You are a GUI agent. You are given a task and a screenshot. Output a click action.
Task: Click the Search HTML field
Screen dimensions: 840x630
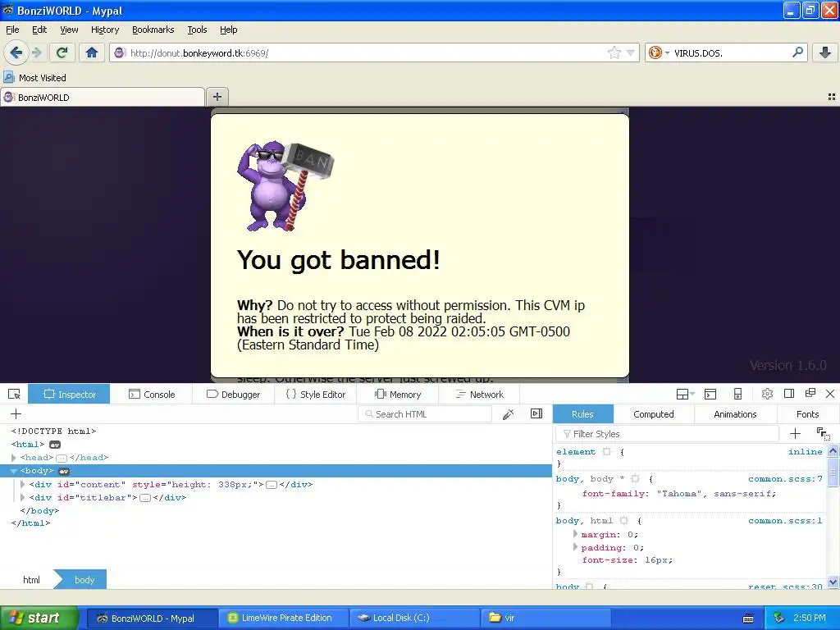[426, 414]
